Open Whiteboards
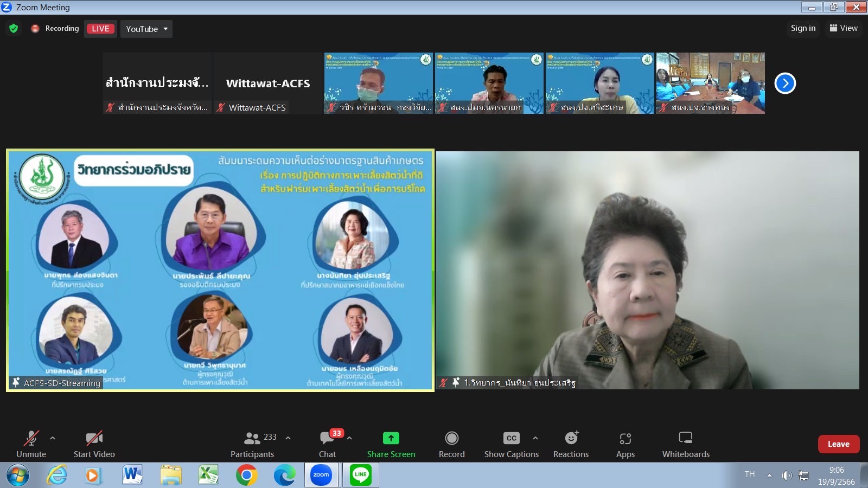868x488 pixels. (686, 444)
